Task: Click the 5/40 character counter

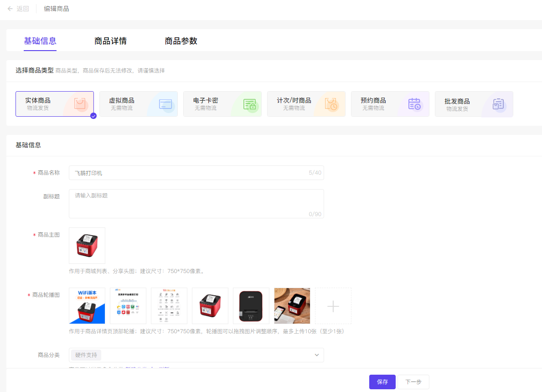Action: point(315,172)
